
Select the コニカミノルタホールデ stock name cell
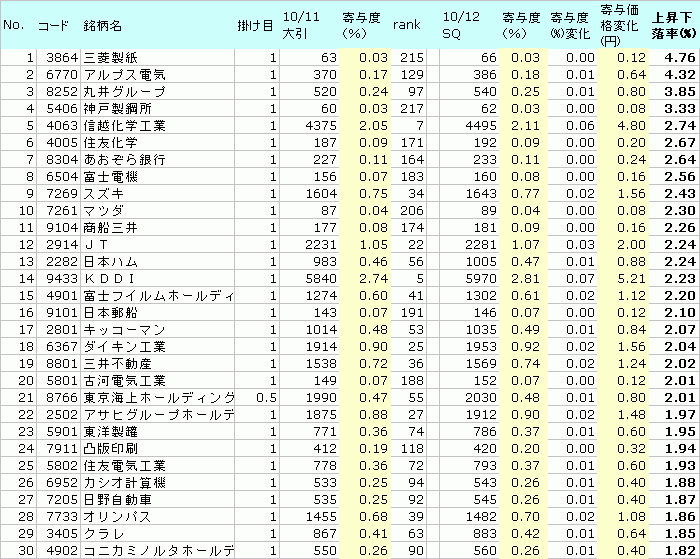click(x=158, y=551)
